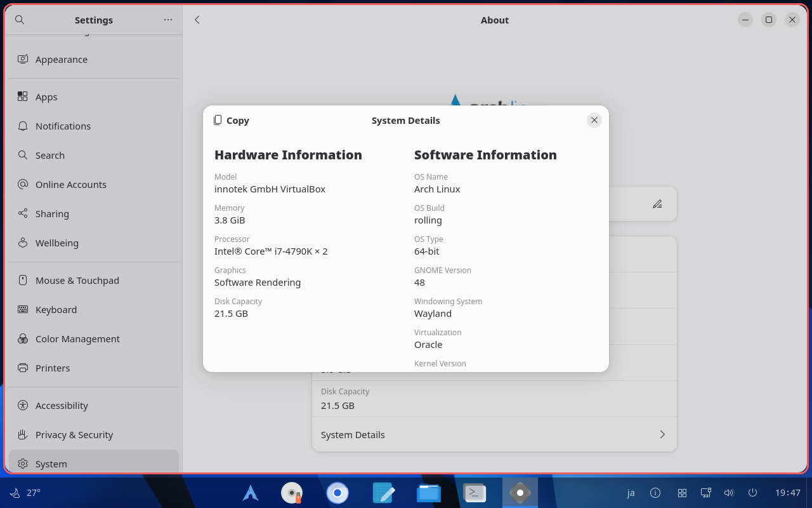Screen dimensions: 812x508
Task: Click the OS Build value rolling
Action: point(428,220)
